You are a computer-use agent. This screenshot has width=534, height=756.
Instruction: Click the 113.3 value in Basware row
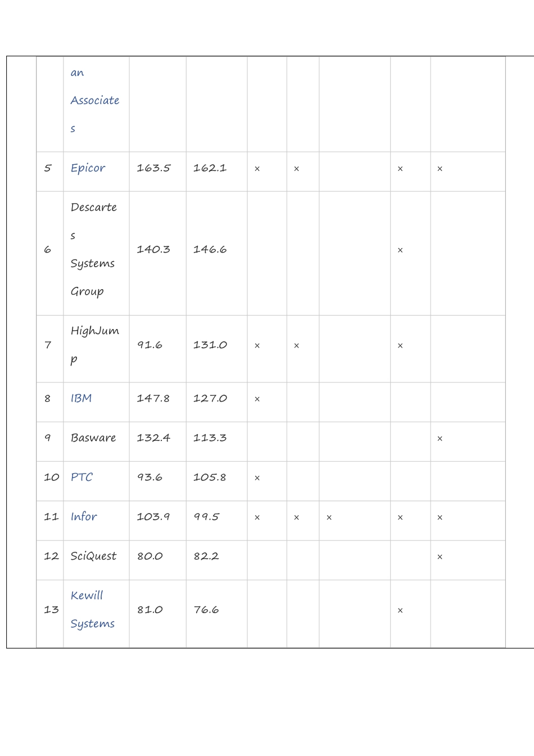(x=210, y=438)
